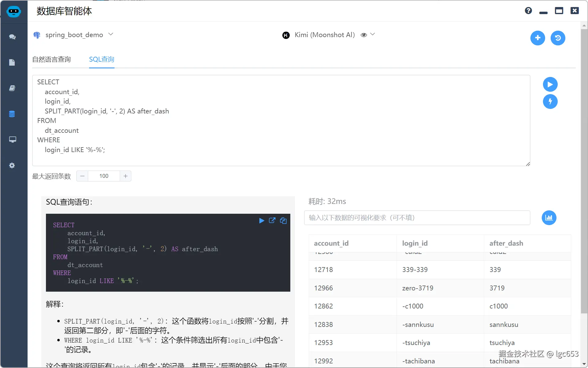The image size is (588, 368).
Task: Open settings gear in sidebar
Action: pos(12,166)
